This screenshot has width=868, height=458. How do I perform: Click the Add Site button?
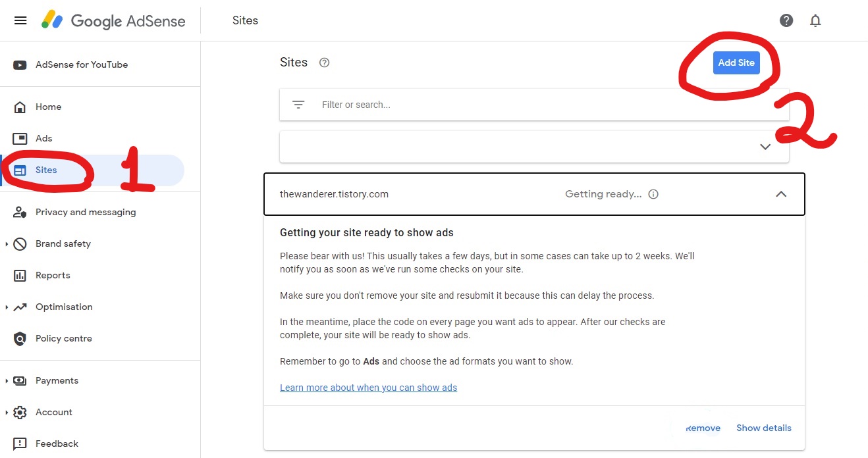(x=736, y=63)
